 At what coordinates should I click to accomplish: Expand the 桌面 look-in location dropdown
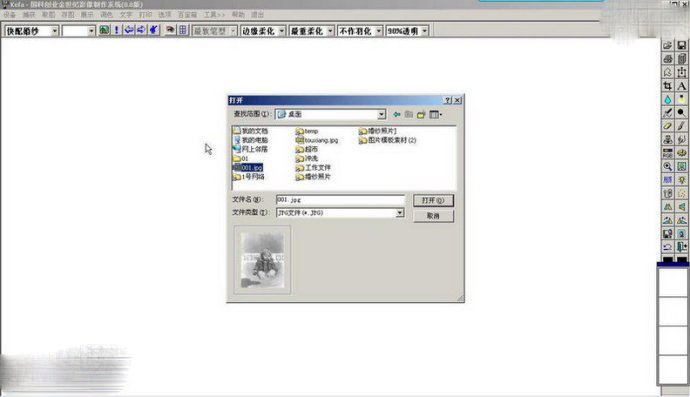(382, 114)
